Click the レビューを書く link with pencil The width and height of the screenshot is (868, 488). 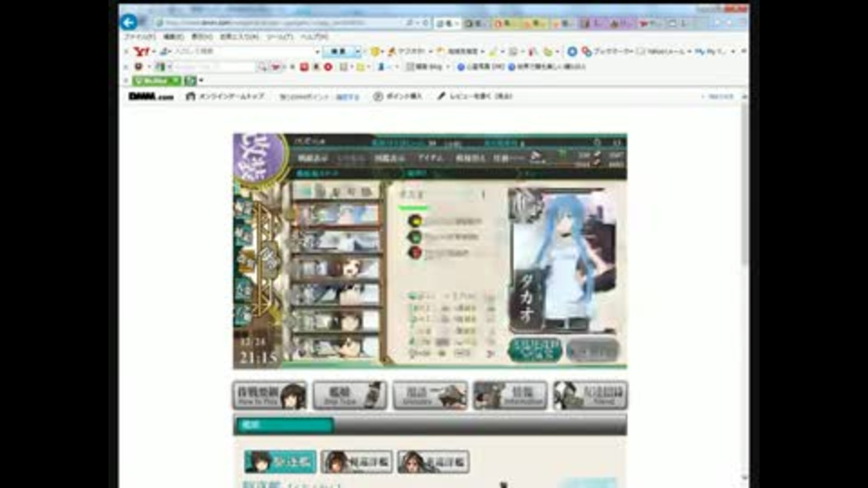(x=475, y=97)
